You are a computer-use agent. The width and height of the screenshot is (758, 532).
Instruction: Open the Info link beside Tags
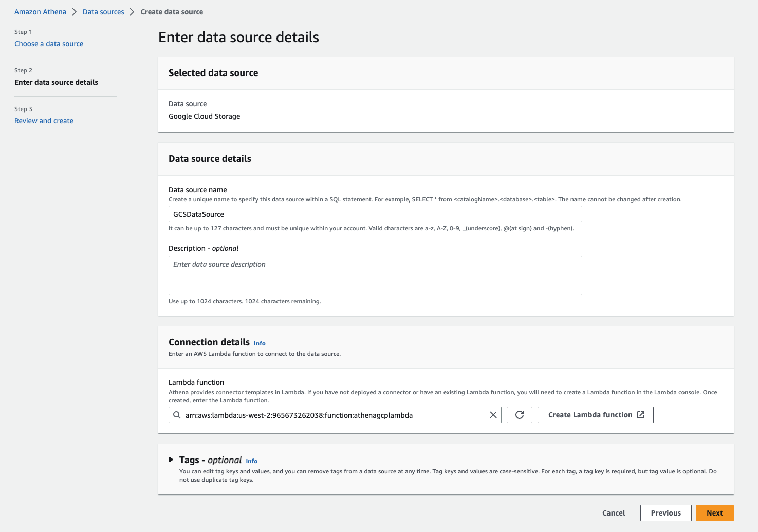tap(252, 461)
